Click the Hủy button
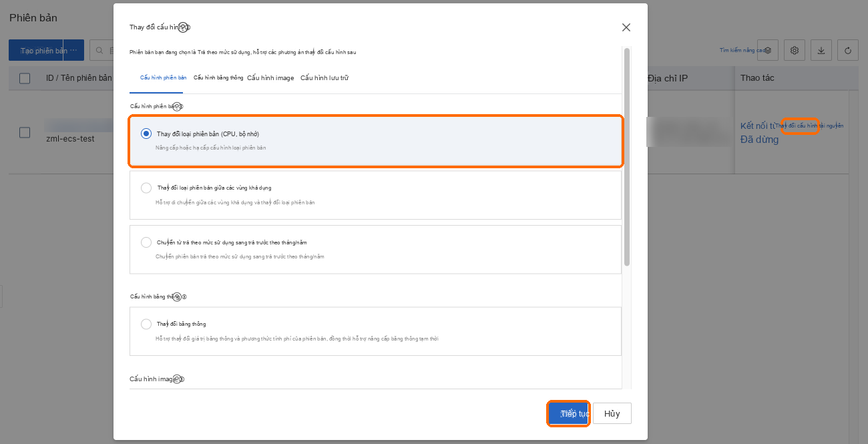868x444 pixels. coord(612,414)
